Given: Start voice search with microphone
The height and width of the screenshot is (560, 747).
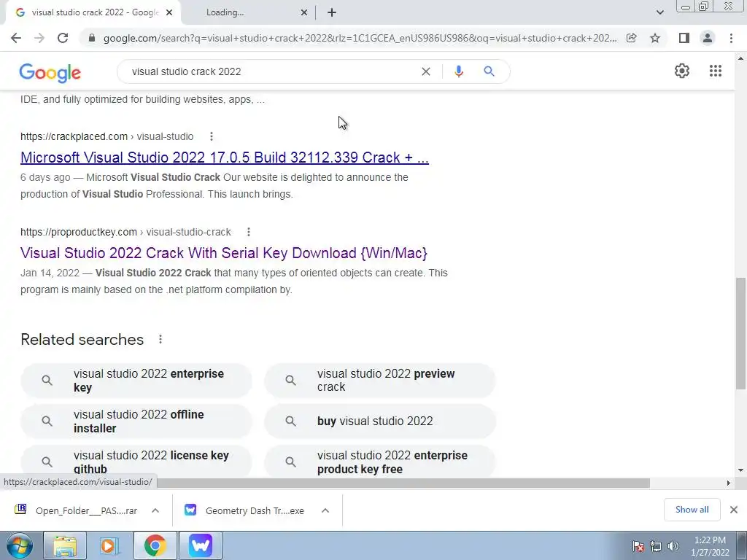Looking at the screenshot, I should pos(459,71).
